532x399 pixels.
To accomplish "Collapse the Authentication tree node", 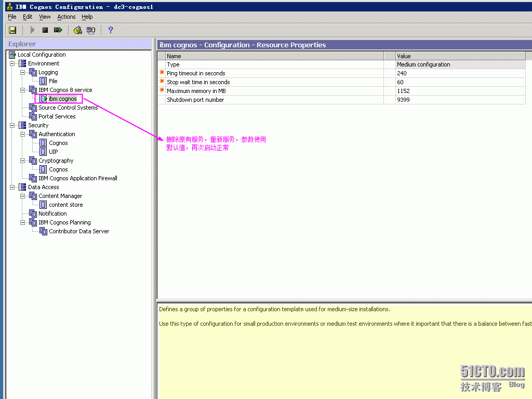I will (22, 134).
